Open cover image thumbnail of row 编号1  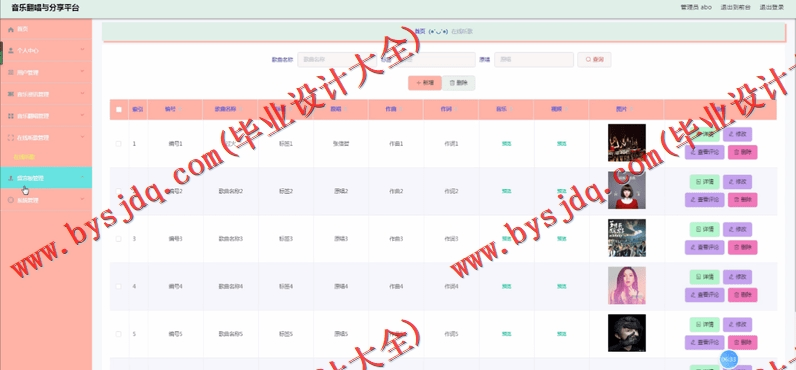pos(627,143)
